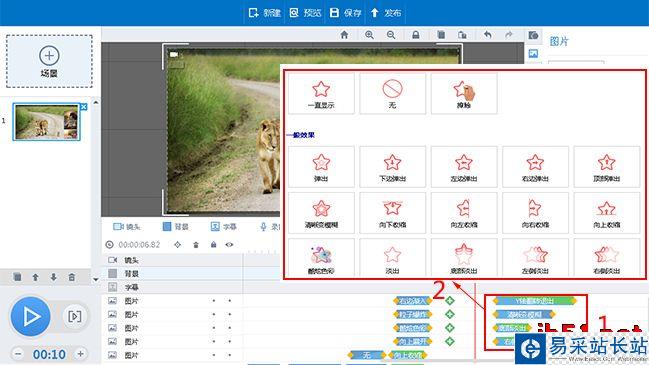Viewport: 649px width, 365px height.
Task: Select scene 1 thumbnail with lion
Action: click(x=46, y=122)
